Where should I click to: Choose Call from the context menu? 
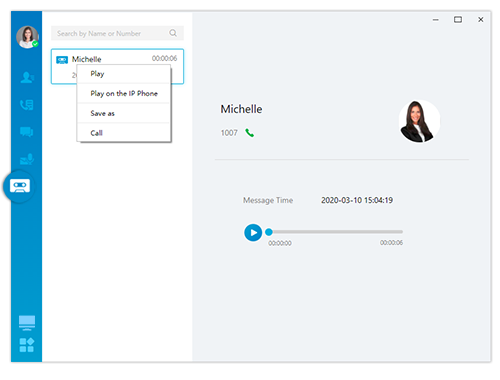point(124,133)
